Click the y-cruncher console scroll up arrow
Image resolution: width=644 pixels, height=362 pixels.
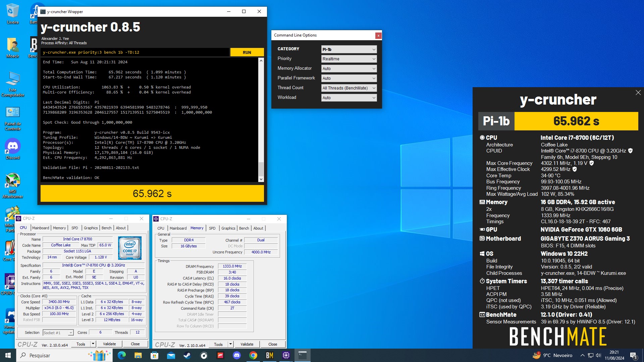[x=261, y=61]
